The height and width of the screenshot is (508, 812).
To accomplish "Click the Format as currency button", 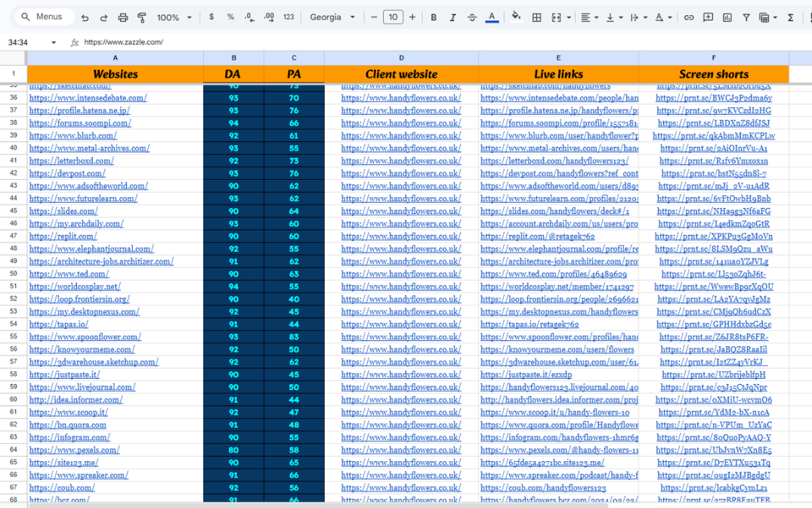I will (211, 17).
